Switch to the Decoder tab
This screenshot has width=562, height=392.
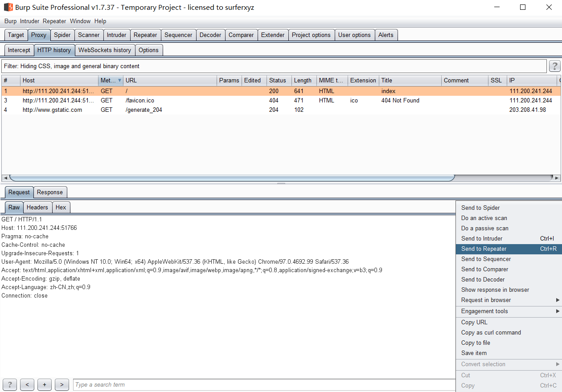(x=210, y=35)
